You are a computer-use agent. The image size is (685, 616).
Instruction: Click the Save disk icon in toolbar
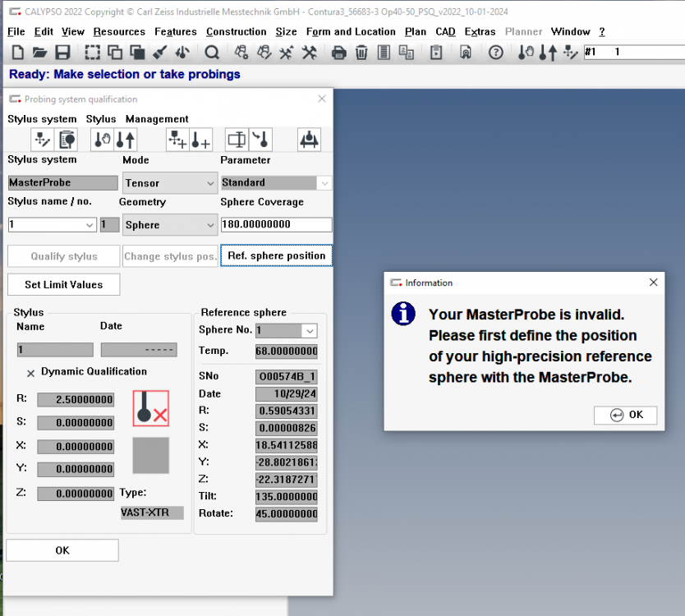tap(62, 53)
